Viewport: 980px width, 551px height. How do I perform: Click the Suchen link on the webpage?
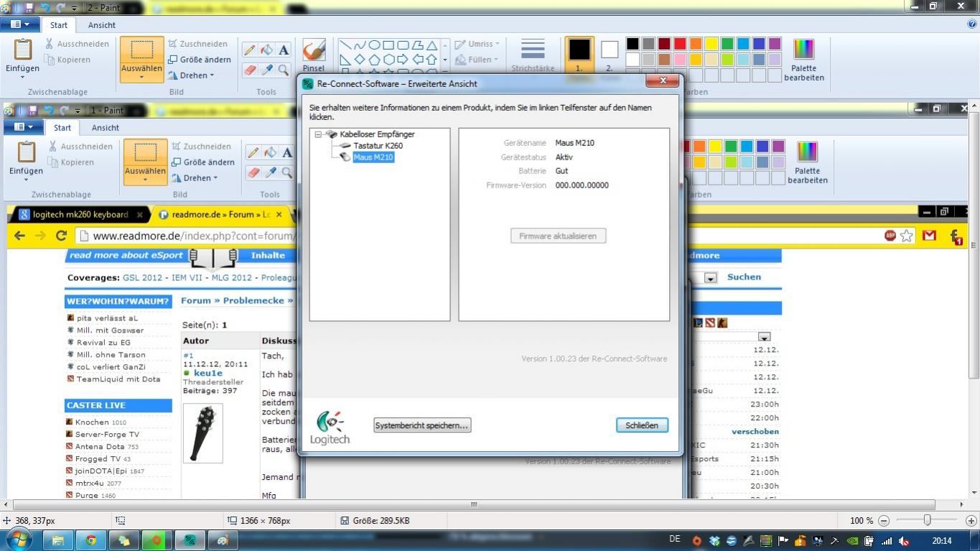(x=744, y=277)
